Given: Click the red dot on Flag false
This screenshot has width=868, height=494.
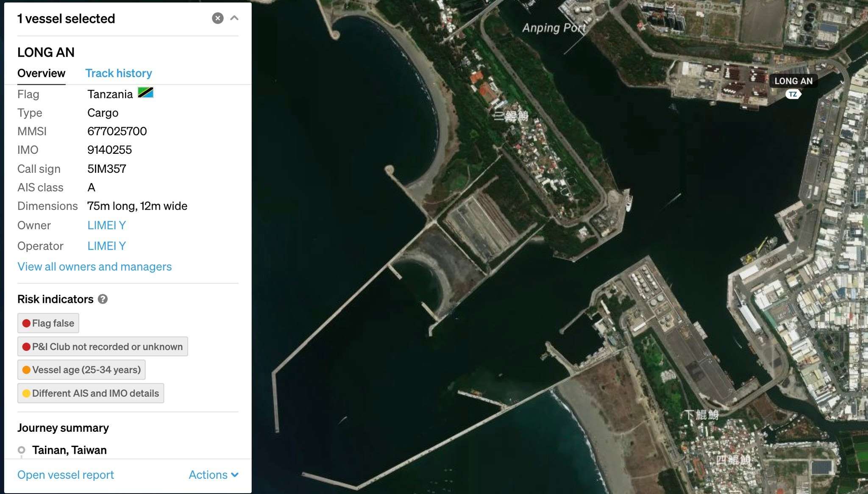Looking at the screenshot, I should [x=26, y=323].
